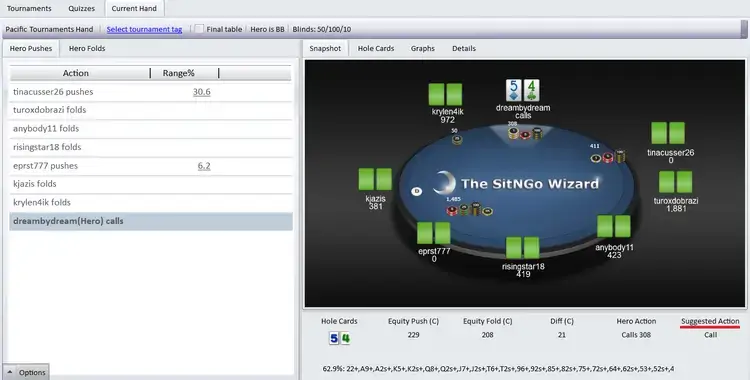Click the Equity Push (C) value 229
Image resolution: width=750 pixels, height=380 pixels.
[413, 335]
